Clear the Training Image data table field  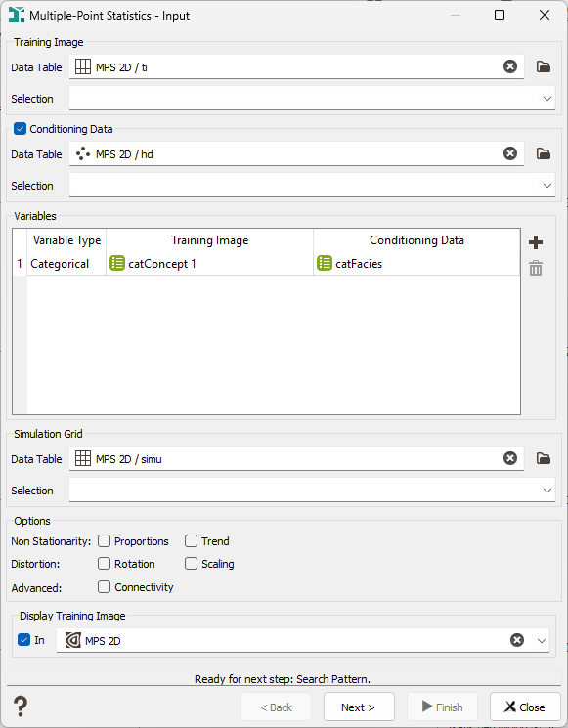510,66
